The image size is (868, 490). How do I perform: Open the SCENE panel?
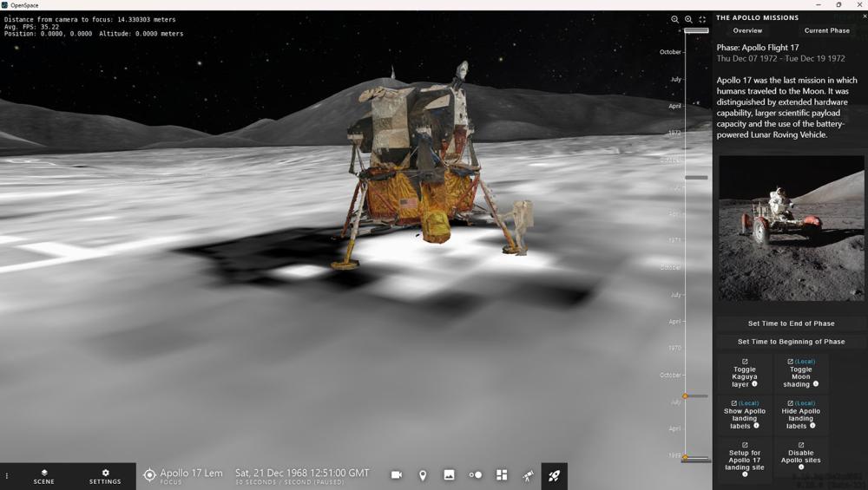(43, 477)
